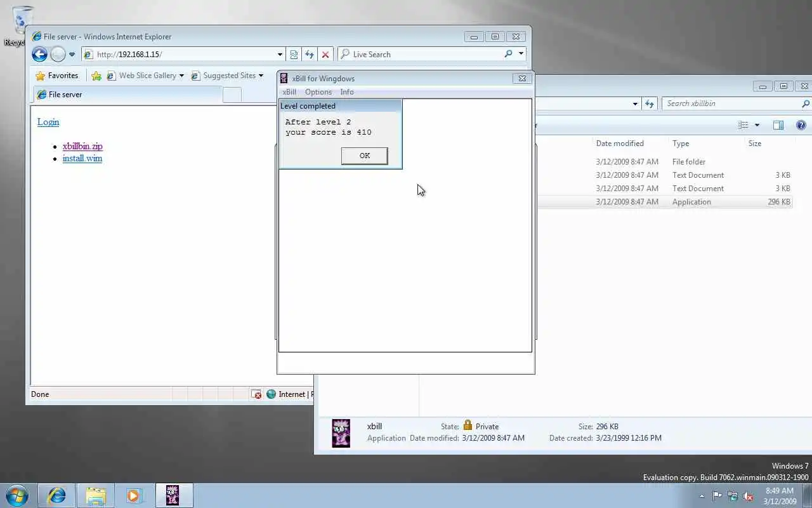Open the xBill menu
The height and width of the screenshot is (508, 812).
pyautogui.click(x=289, y=92)
